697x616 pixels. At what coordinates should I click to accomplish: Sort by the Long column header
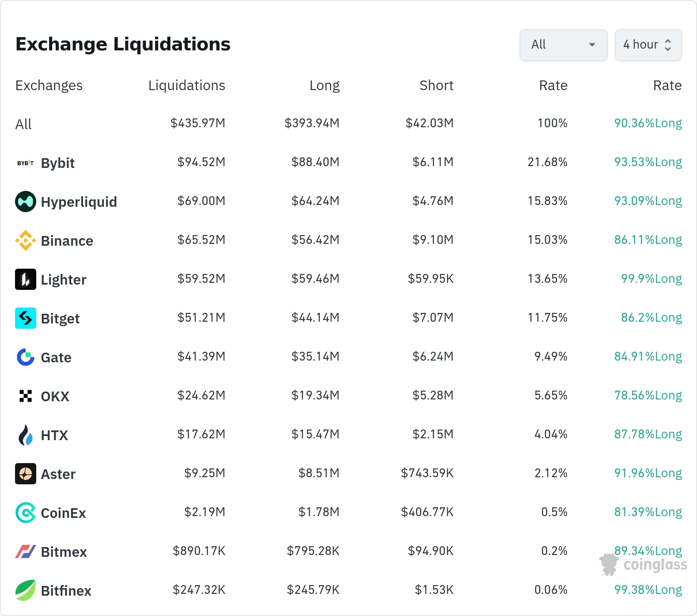click(x=324, y=85)
